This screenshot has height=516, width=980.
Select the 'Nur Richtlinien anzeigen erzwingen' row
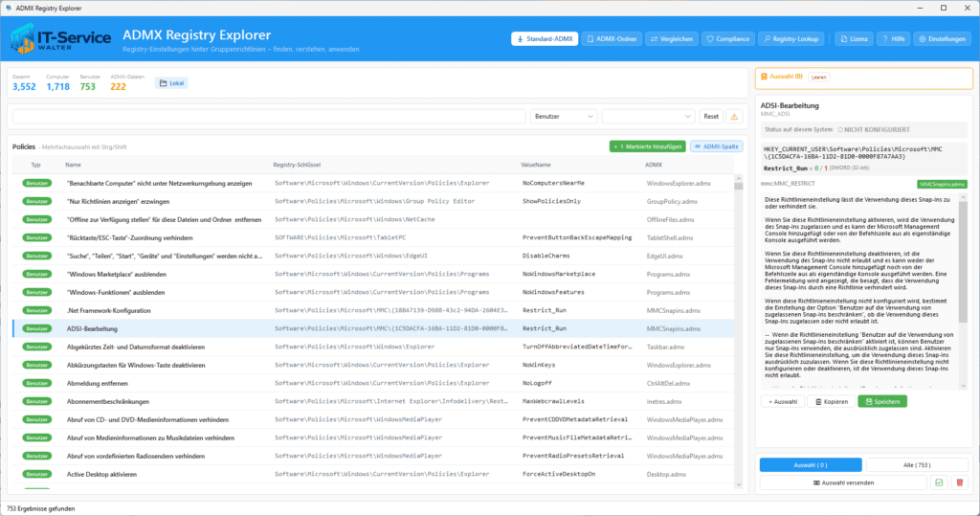[373, 201]
